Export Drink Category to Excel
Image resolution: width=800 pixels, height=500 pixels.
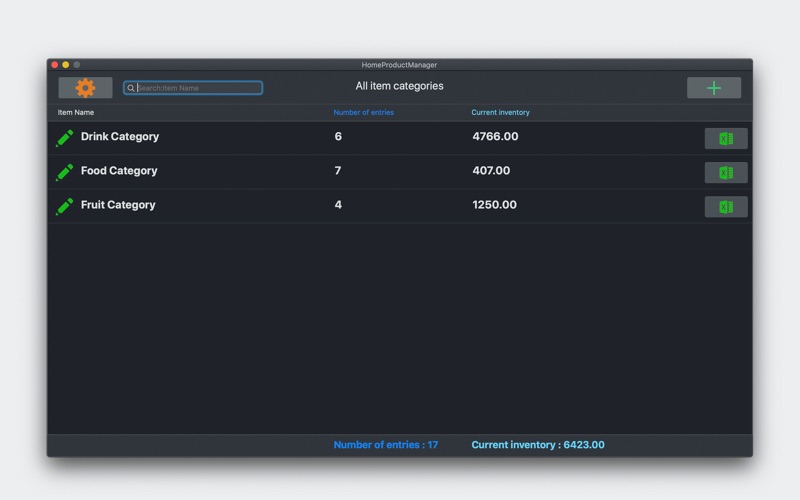click(726, 138)
